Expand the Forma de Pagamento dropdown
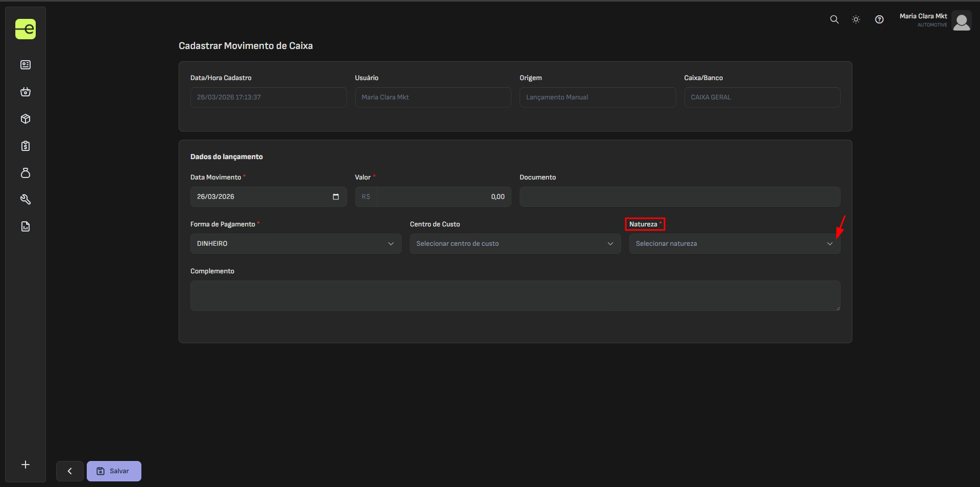This screenshot has width=980, height=487. coord(296,244)
